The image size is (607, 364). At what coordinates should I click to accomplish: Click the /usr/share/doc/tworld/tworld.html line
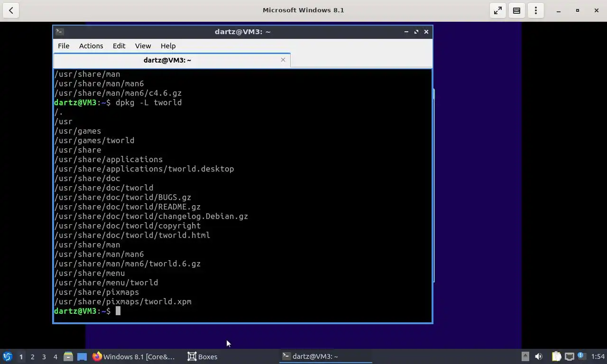(132, 235)
